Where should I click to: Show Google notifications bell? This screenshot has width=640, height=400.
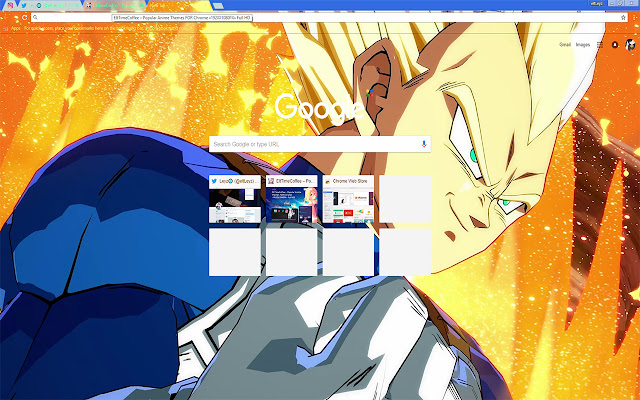[615, 45]
